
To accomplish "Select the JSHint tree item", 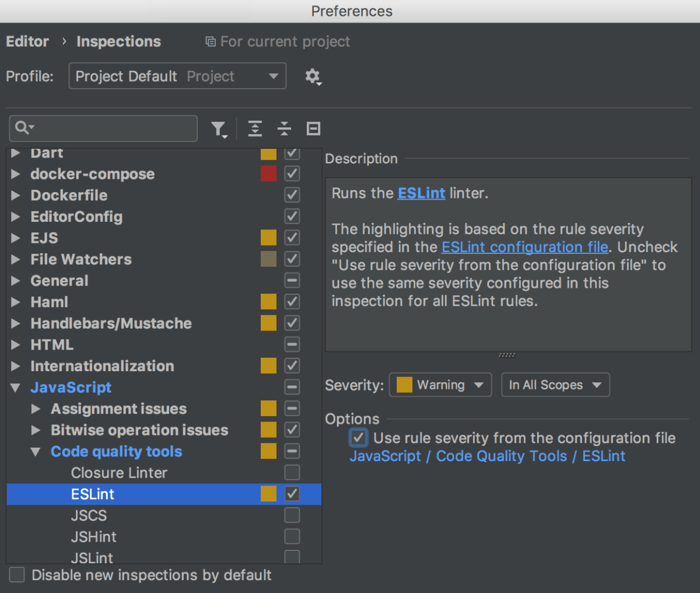I will click(93, 536).
